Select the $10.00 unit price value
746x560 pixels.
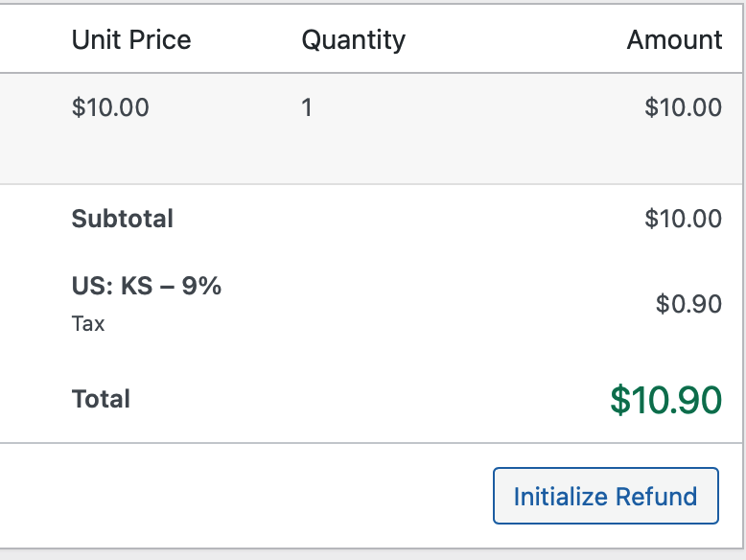pyautogui.click(x=110, y=106)
